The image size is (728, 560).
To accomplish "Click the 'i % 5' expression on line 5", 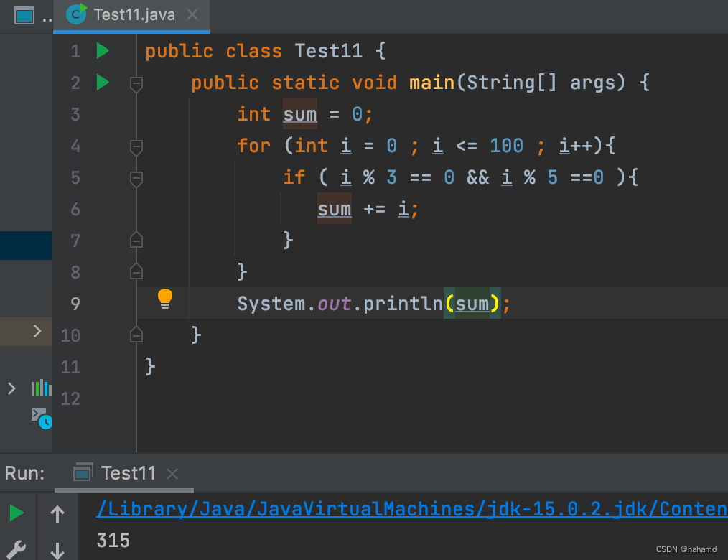I will [x=530, y=177].
